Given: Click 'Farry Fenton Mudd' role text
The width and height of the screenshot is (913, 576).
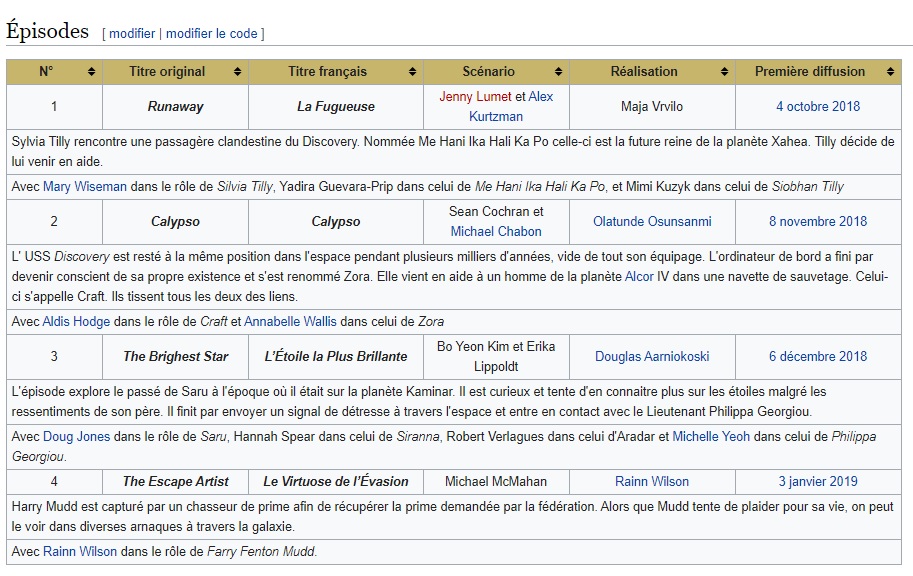Looking at the screenshot, I should [x=261, y=552].
